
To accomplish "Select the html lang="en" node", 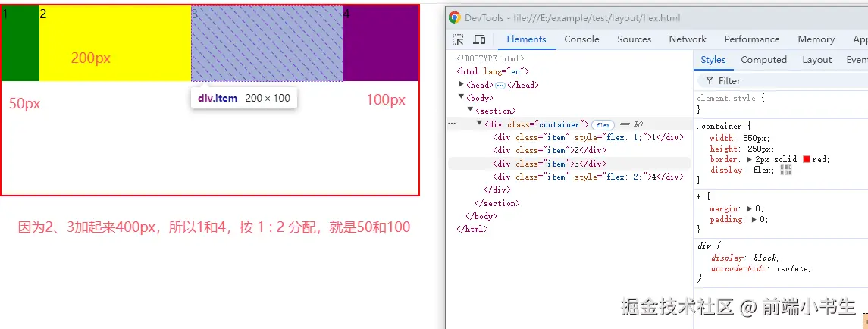I will (x=493, y=71).
